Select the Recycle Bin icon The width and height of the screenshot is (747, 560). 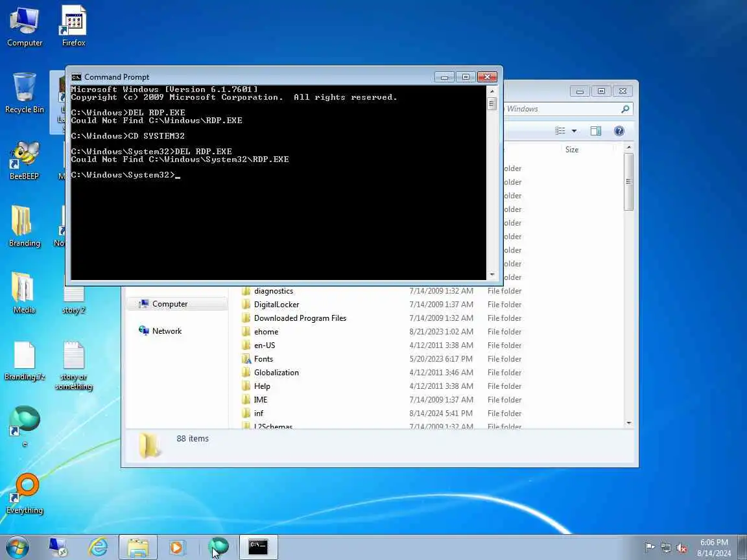[24, 93]
